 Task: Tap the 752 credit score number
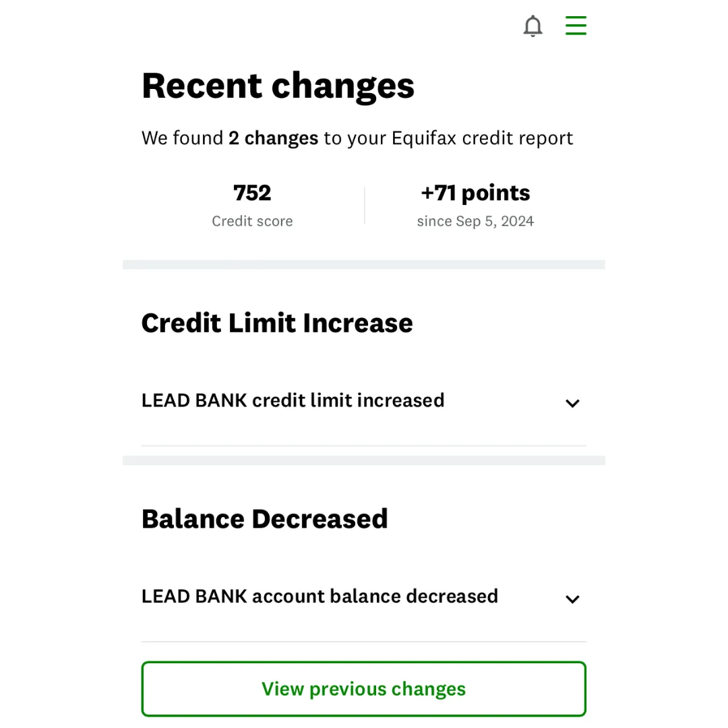pyautogui.click(x=252, y=193)
